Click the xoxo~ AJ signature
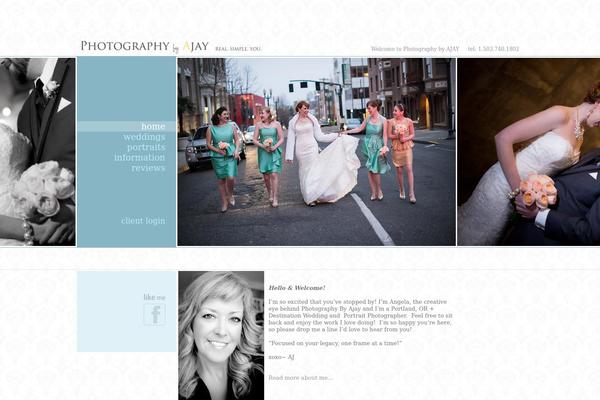 pyautogui.click(x=281, y=357)
